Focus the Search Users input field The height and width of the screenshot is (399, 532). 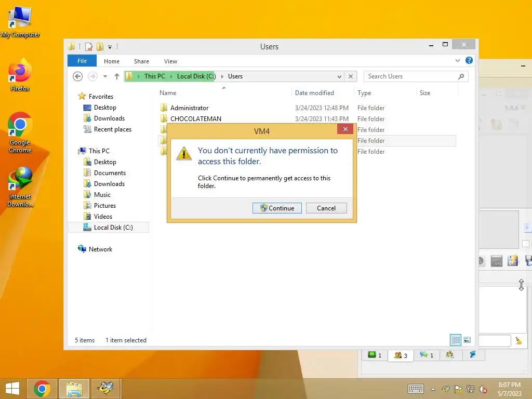tap(410, 76)
